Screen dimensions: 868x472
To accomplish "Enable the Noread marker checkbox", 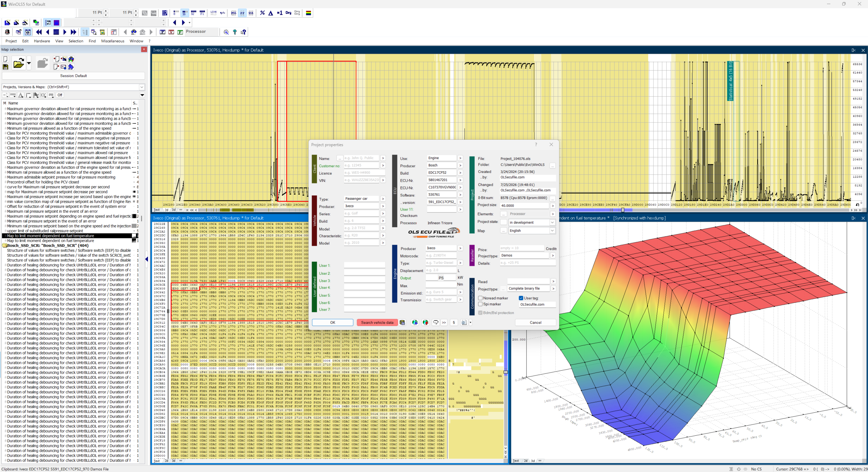I will click(x=480, y=298).
